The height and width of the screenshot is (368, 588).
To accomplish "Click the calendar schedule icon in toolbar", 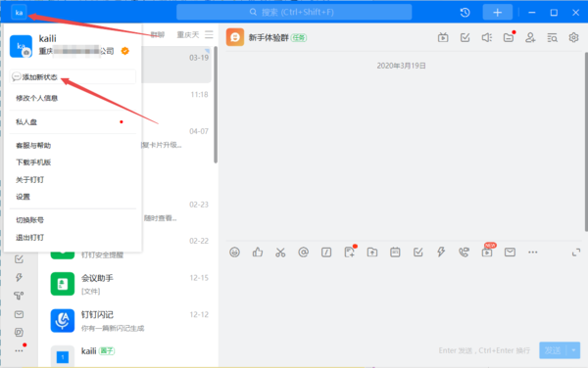I will pos(395,253).
